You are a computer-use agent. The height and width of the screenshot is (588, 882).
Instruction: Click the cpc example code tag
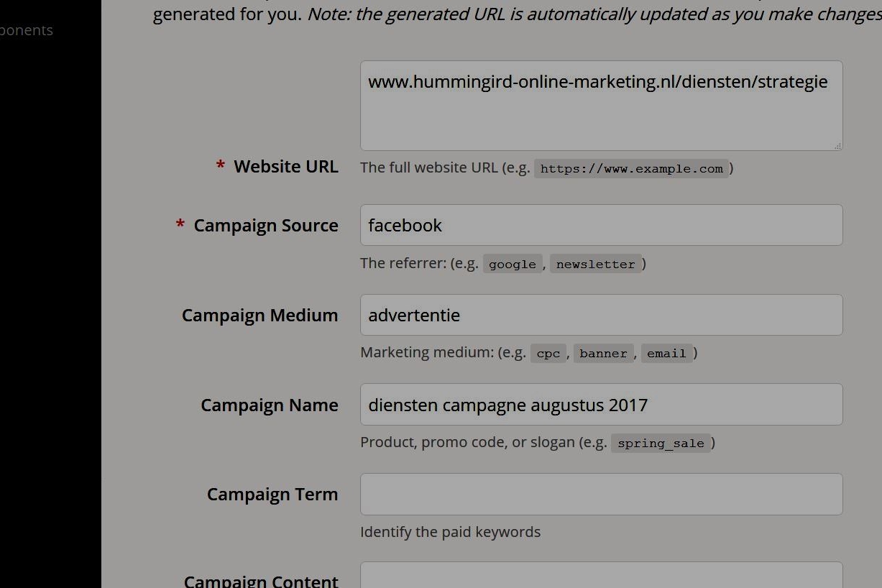(x=548, y=354)
